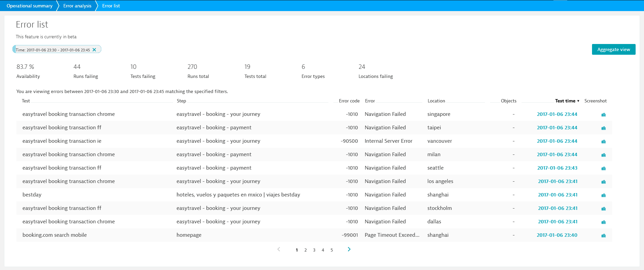Open screenshot for los angeles error row
Screen dimensions: 644x270
point(603,182)
